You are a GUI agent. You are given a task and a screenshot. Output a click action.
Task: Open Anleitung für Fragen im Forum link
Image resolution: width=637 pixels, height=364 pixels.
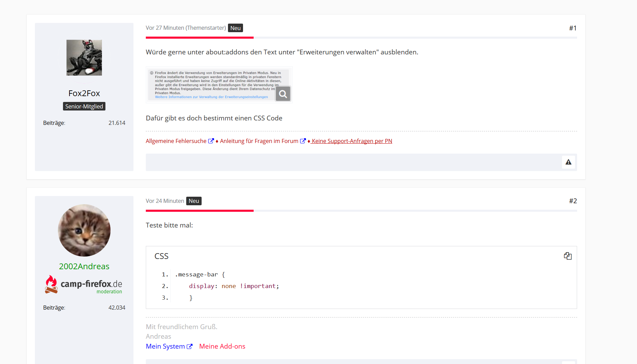(259, 141)
